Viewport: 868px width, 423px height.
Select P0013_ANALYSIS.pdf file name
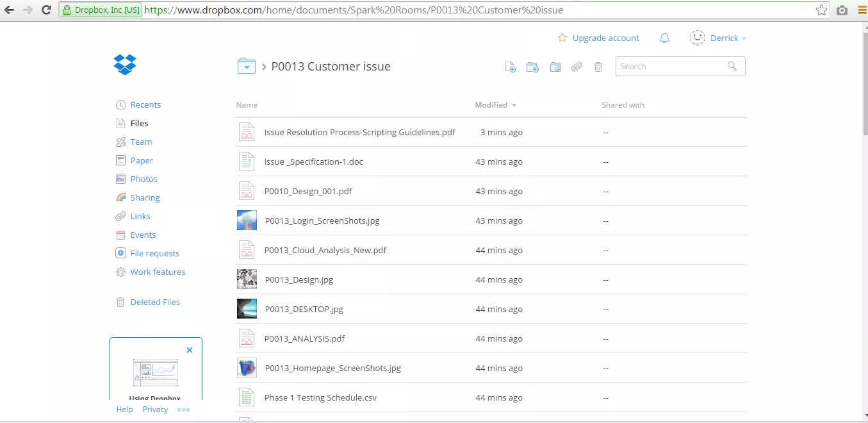(305, 339)
